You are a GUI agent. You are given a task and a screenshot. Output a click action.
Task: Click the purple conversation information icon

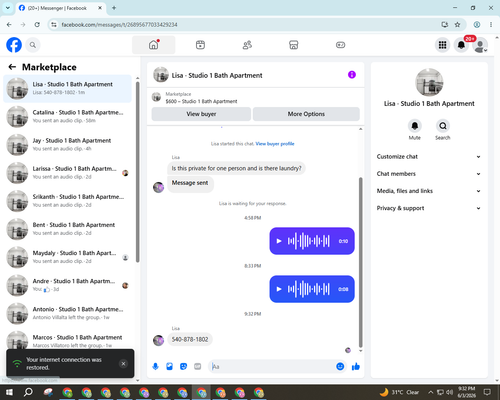coord(352,75)
